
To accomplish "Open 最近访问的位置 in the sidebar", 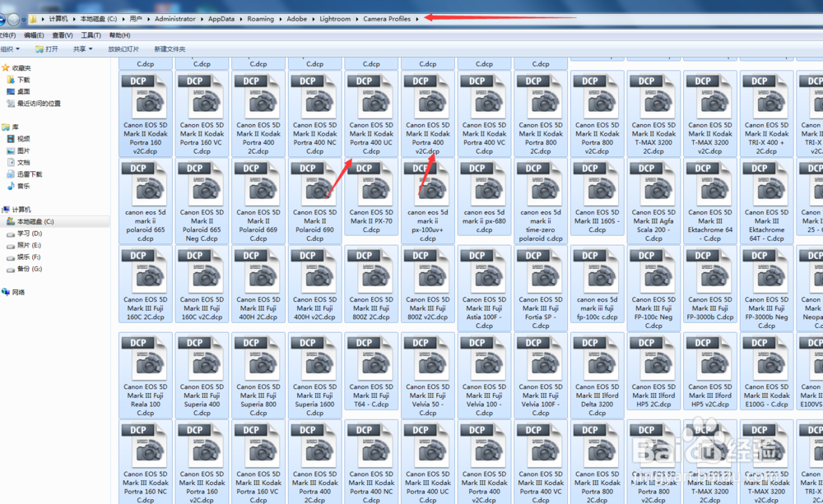I will [x=34, y=104].
